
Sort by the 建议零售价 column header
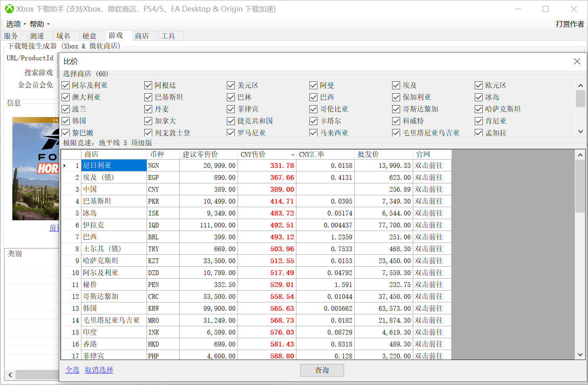(x=209, y=154)
